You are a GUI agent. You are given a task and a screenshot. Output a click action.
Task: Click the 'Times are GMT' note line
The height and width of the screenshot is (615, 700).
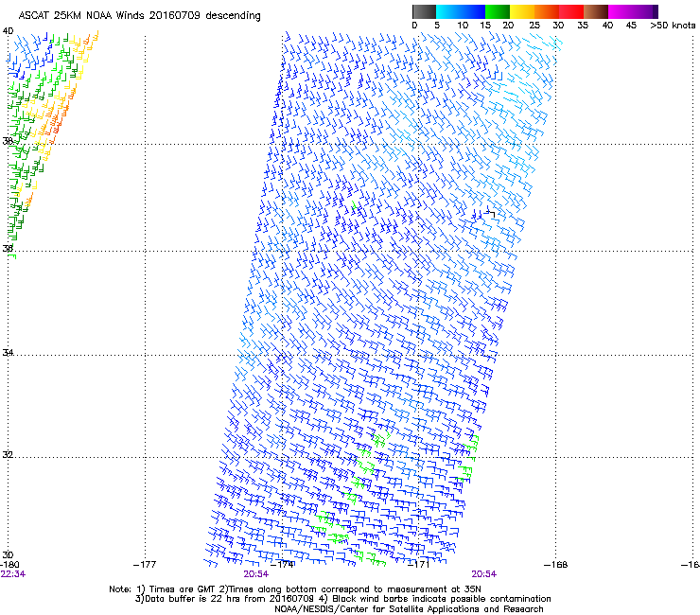tap(295, 589)
